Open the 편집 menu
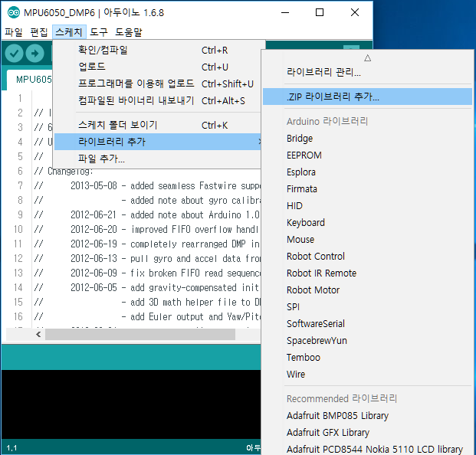 click(x=39, y=32)
